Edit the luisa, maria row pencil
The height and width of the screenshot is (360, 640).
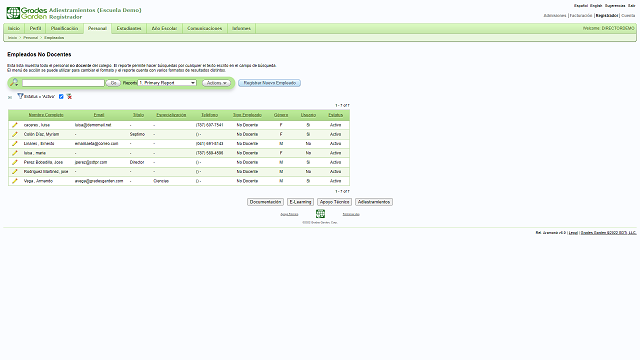click(x=15, y=153)
